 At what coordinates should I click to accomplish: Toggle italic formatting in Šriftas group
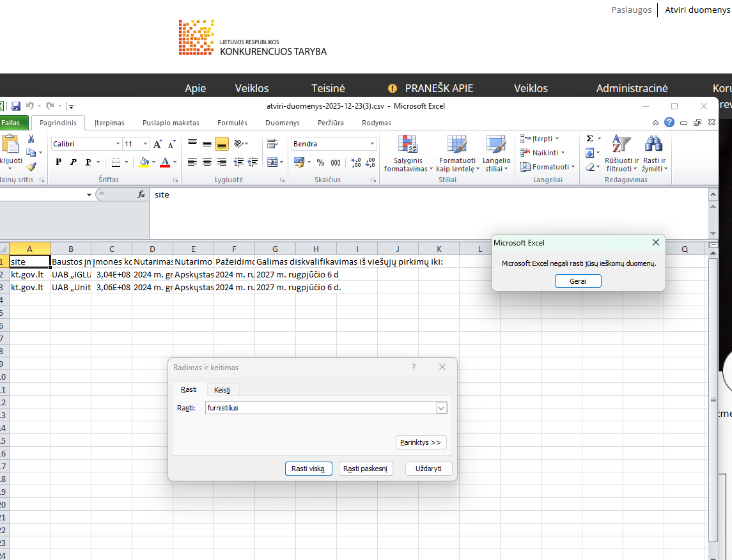coord(74,162)
